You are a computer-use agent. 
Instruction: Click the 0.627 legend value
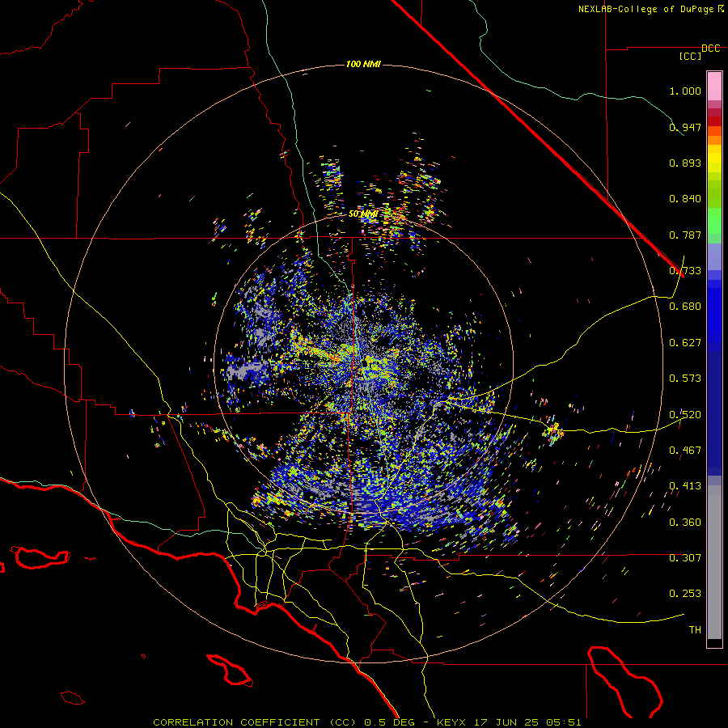point(685,343)
